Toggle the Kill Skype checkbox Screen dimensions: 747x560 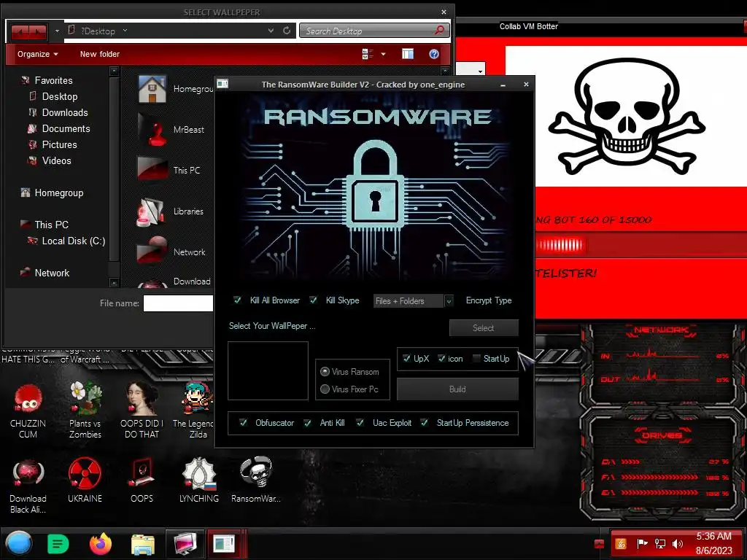pyautogui.click(x=313, y=300)
